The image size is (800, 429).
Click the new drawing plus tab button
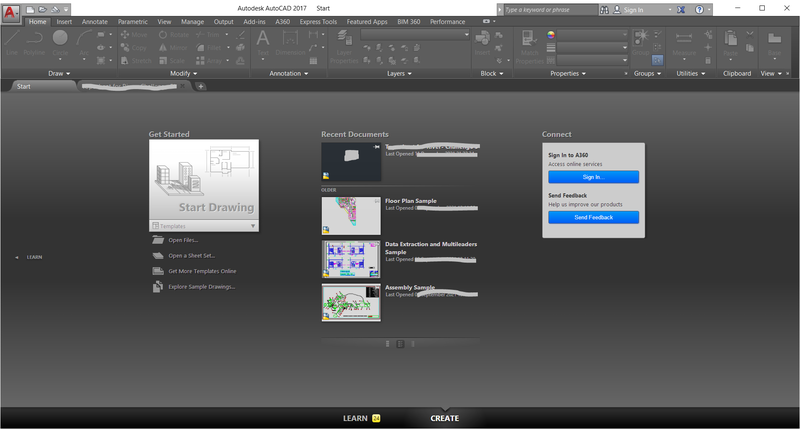coord(201,86)
